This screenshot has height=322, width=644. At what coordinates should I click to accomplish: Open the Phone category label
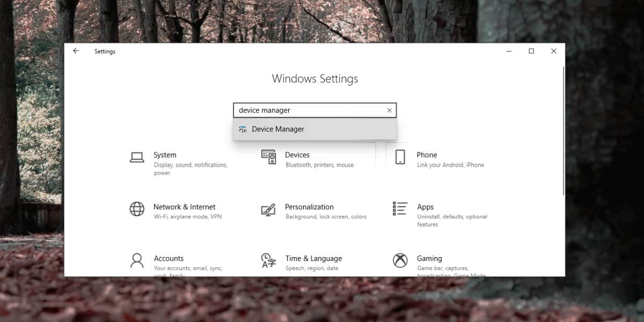pos(427,155)
